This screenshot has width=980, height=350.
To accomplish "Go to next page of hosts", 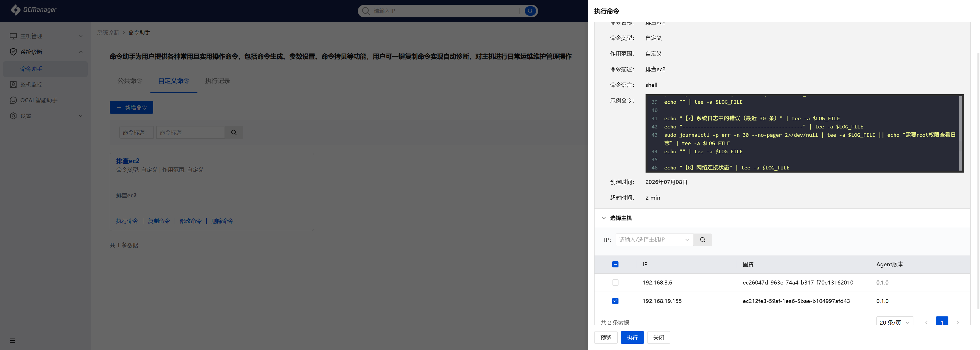I will pyautogui.click(x=957, y=322).
